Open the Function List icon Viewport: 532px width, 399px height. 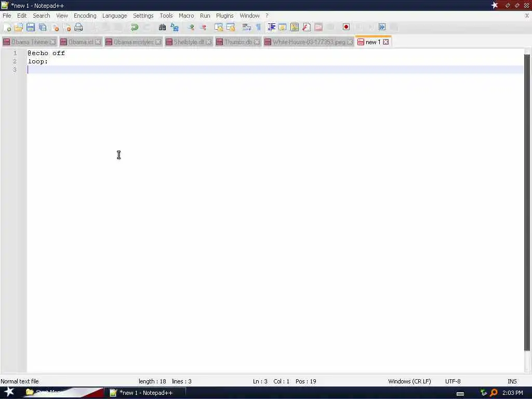click(307, 28)
